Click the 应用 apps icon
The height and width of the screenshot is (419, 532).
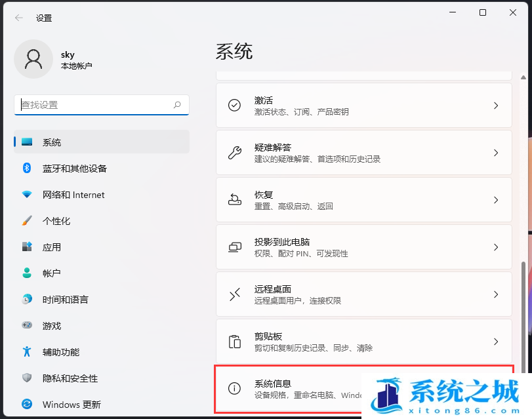[x=27, y=247]
